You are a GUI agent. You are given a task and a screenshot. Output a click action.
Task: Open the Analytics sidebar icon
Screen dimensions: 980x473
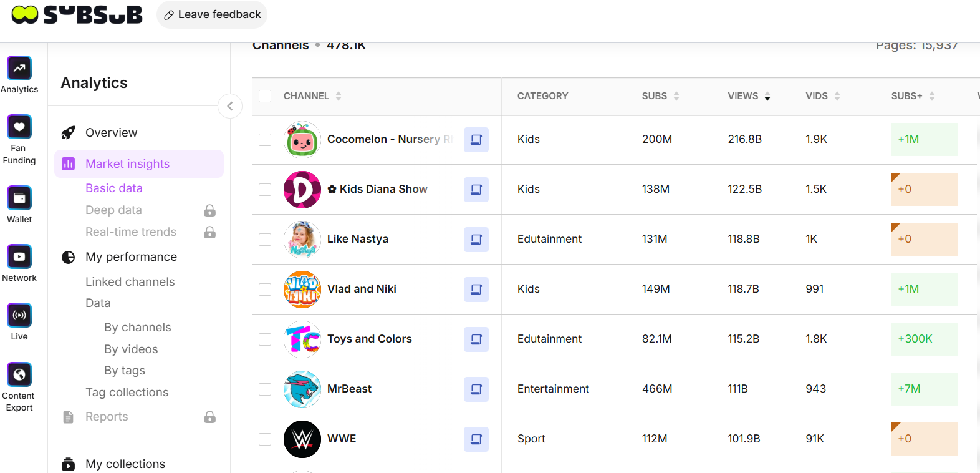click(x=19, y=68)
